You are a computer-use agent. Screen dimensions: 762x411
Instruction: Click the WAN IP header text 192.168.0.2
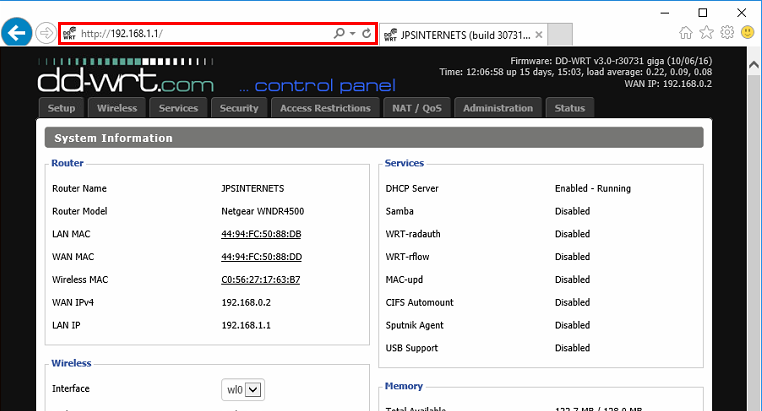coord(668,84)
